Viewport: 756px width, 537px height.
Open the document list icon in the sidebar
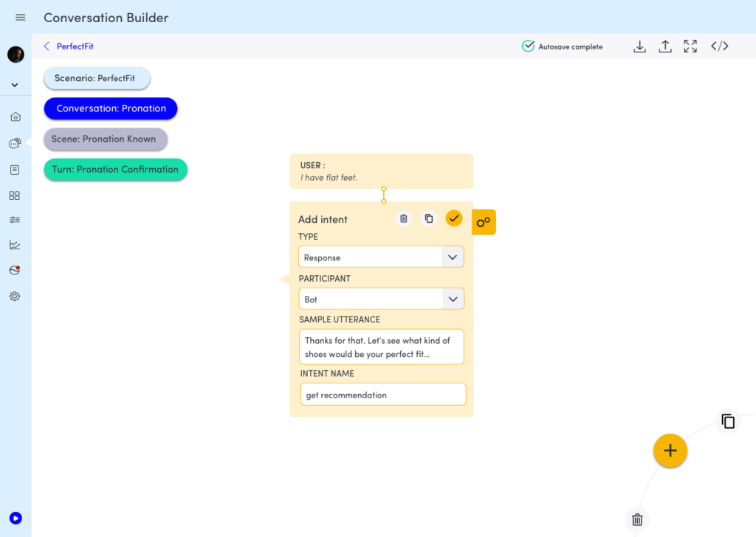[15, 170]
